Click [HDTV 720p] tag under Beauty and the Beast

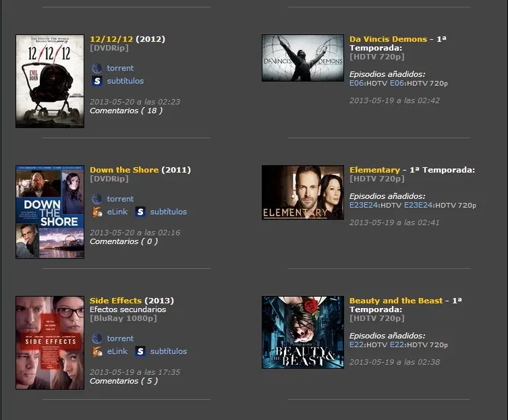pyautogui.click(x=377, y=318)
